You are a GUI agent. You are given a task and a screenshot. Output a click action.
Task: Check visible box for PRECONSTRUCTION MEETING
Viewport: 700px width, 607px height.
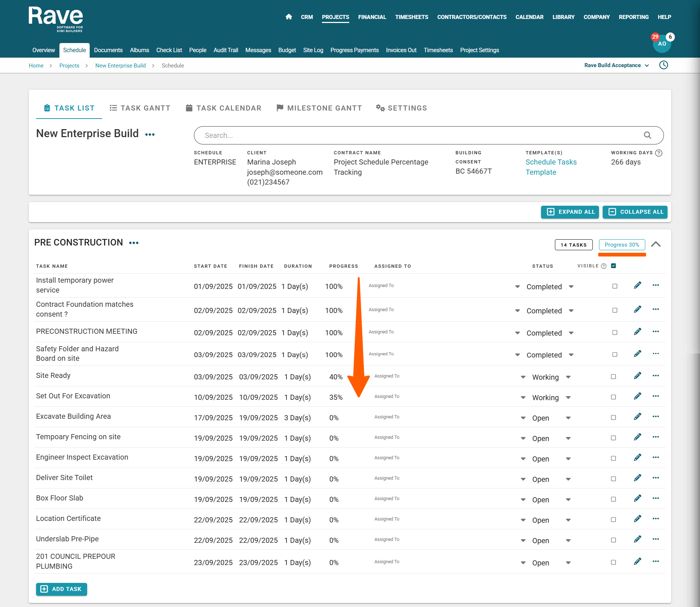(x=615, y=333)
